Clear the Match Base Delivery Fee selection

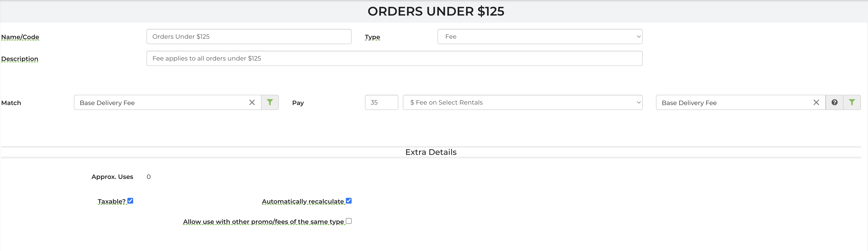tap(252, 102)
